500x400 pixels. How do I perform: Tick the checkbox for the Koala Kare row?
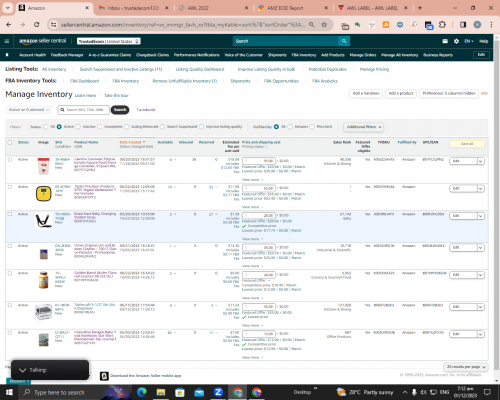[x=10, y=214]
